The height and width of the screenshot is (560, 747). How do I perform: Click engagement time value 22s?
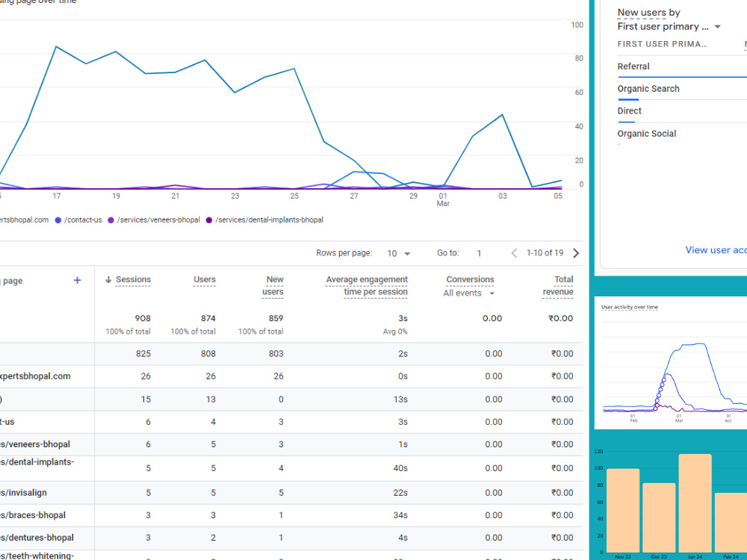tap(400, 493)
